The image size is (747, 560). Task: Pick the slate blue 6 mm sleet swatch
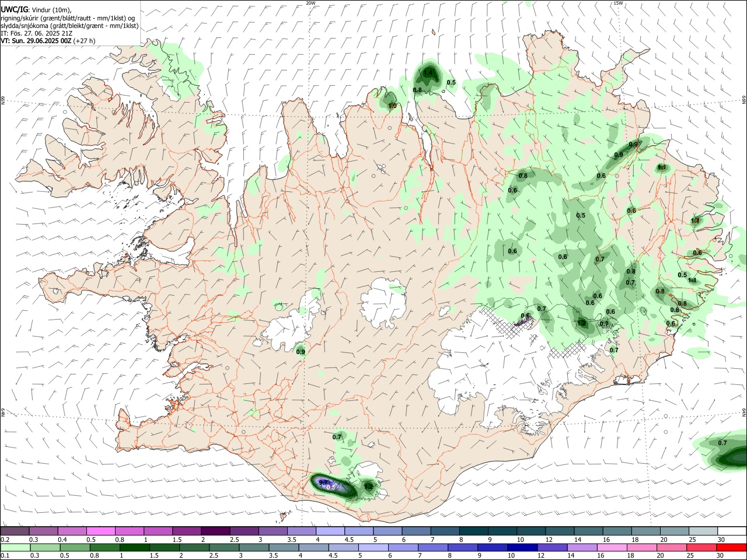[416, 531]
